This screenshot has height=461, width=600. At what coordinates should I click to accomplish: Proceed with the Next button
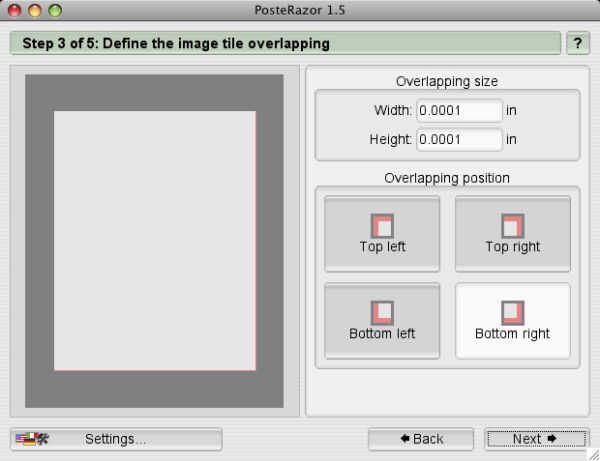(536, 439)
